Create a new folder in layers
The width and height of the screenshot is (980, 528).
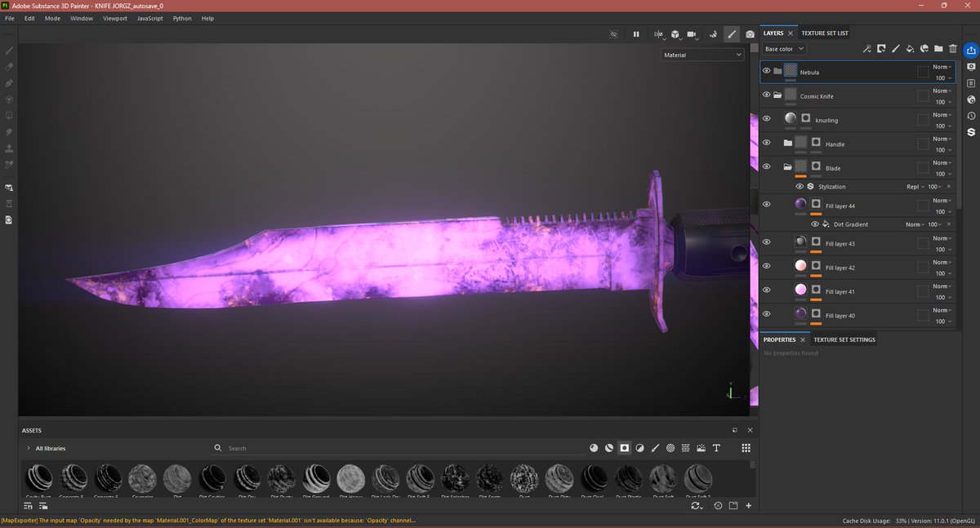pos(938,49)
